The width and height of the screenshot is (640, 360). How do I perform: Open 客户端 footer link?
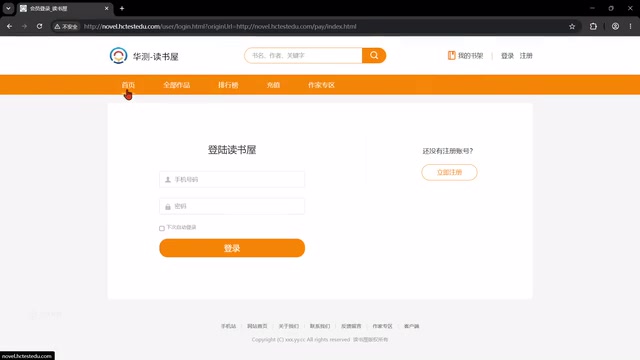[x=411, y=326]
